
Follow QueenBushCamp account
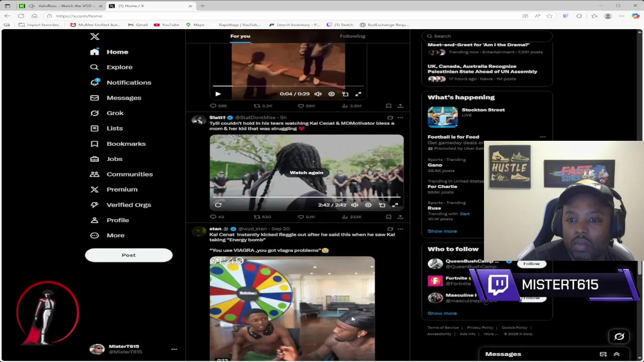pos(531,264)
